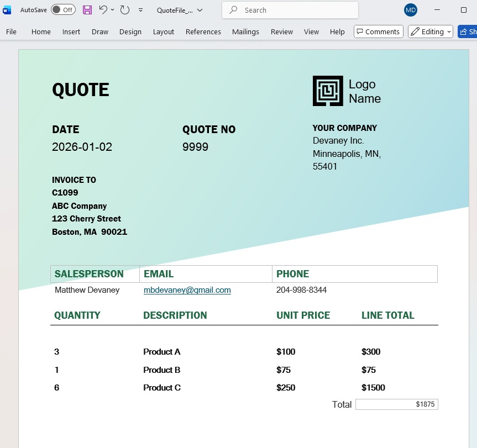This screenshot has height=448, width=477.
Task: Click the Undo arrow icon
Action: 103,10
